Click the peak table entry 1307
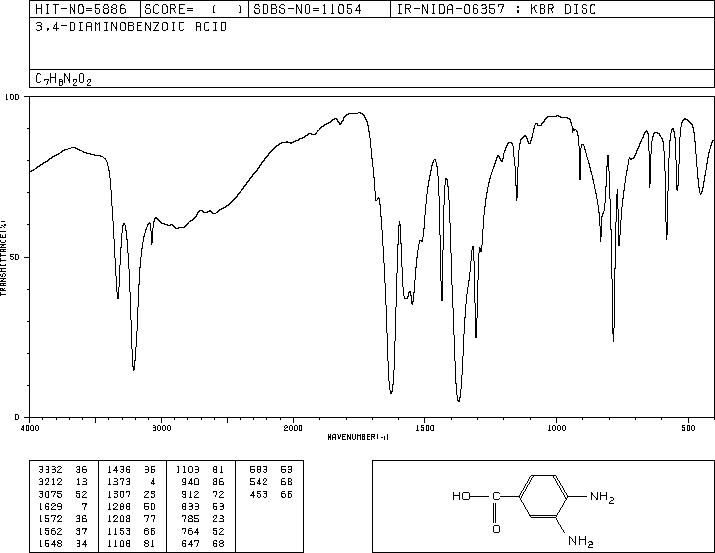 pyautogui.click(x=119, y=494)
